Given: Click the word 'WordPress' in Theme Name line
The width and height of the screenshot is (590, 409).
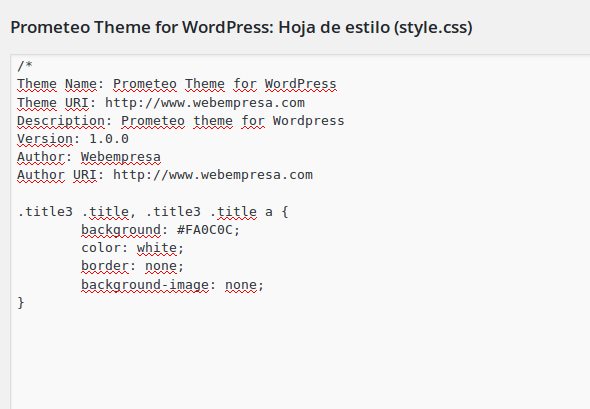Looking at the screenshot, I should pos(300,84).
